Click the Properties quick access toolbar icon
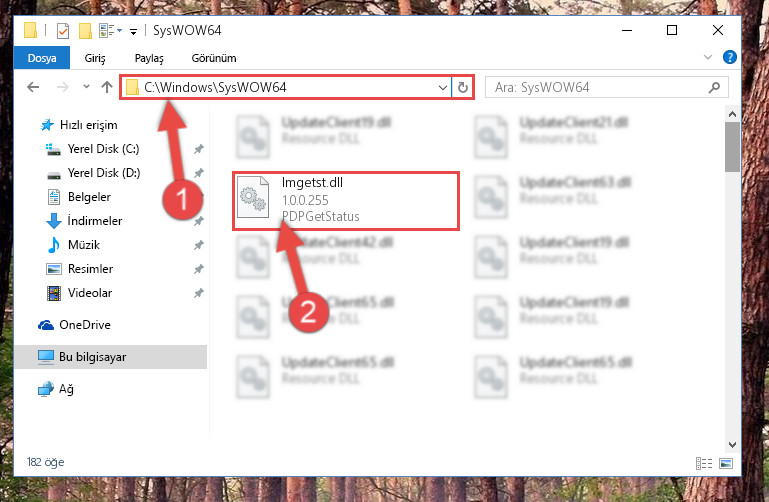 click(63, 31)
